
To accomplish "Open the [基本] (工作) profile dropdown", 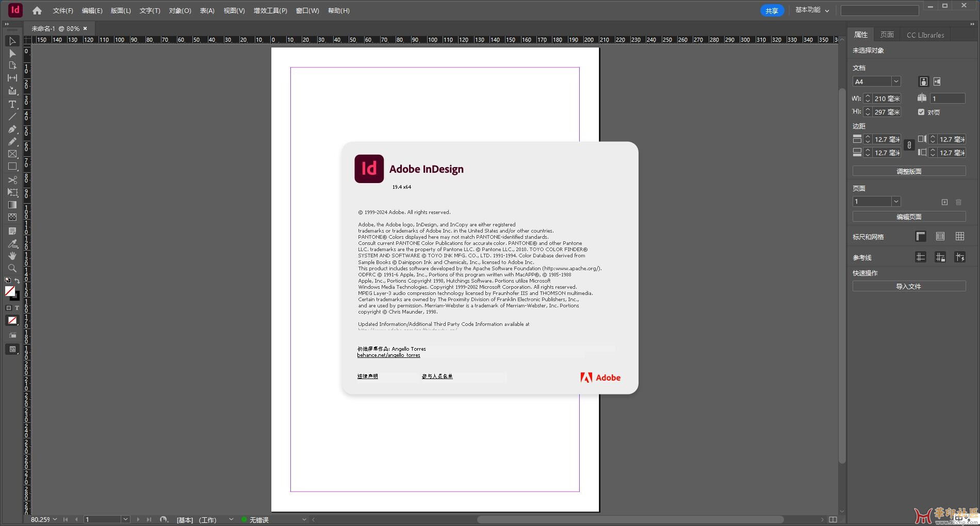I will coord(231,519).
